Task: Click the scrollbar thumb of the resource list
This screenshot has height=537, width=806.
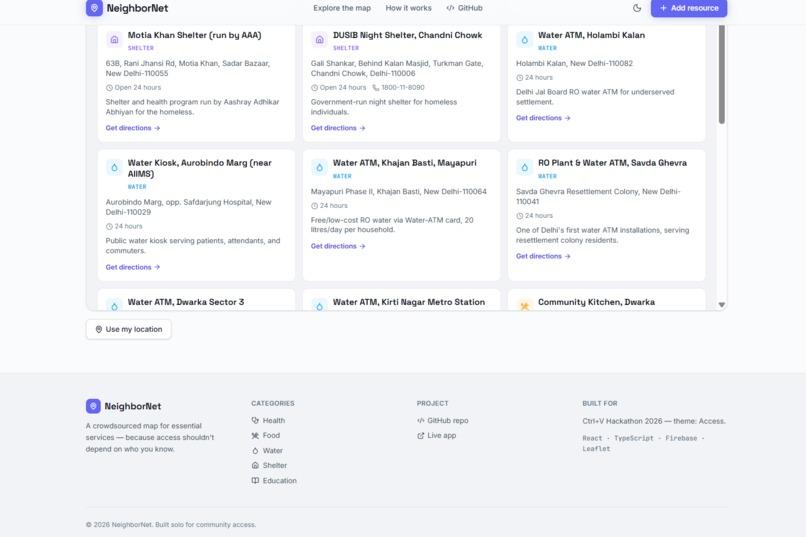Action: click(x=722, y=75)
